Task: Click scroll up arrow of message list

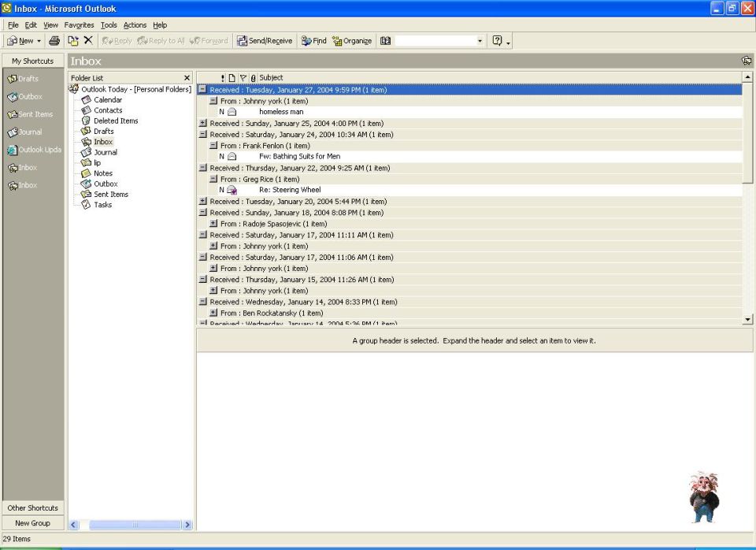Action: pyautogui.click(x=747, y=76)
